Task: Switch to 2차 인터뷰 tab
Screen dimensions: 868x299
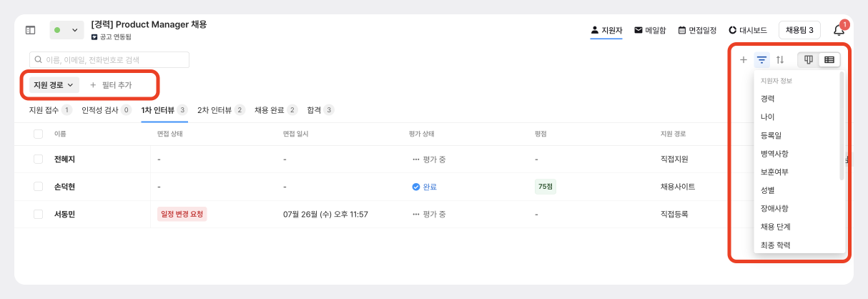Action: tap(221, 110)
